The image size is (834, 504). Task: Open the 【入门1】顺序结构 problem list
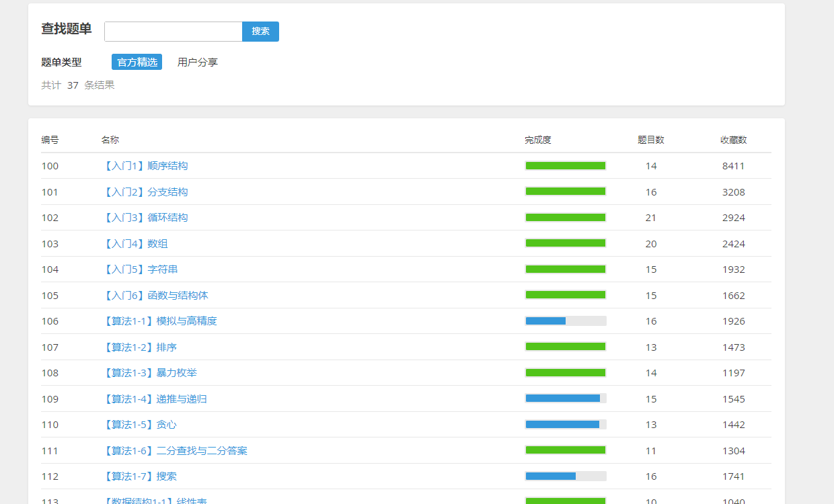[x=145, y=166]
